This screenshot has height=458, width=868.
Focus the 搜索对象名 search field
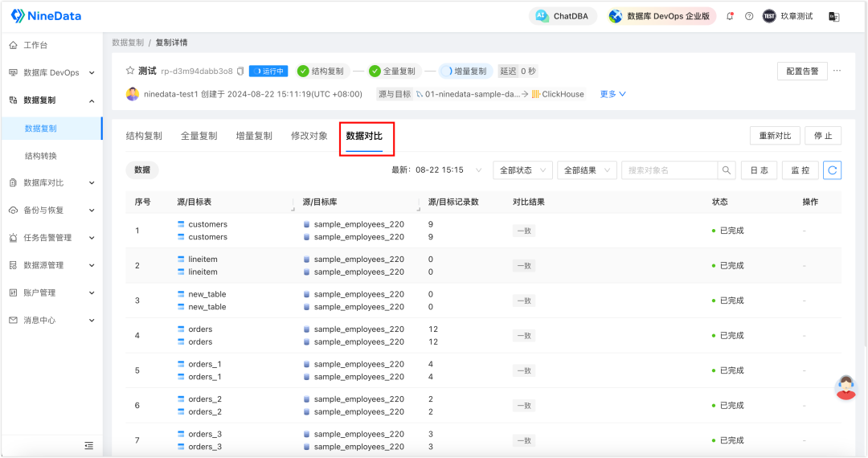669,170
